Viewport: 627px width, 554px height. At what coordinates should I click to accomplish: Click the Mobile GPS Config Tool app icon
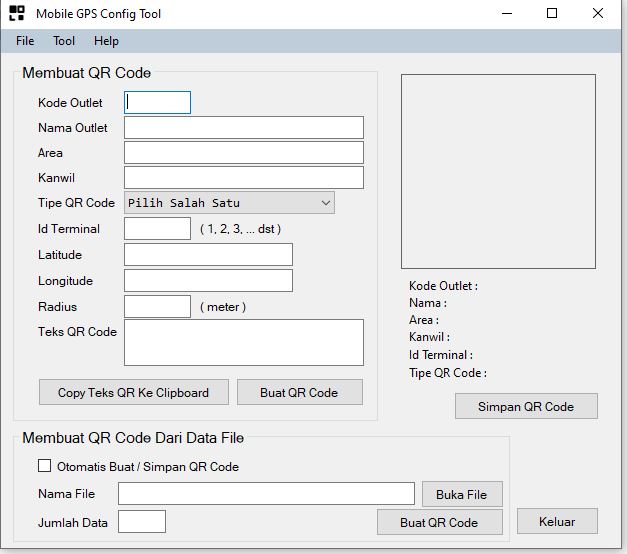[17, 14]
